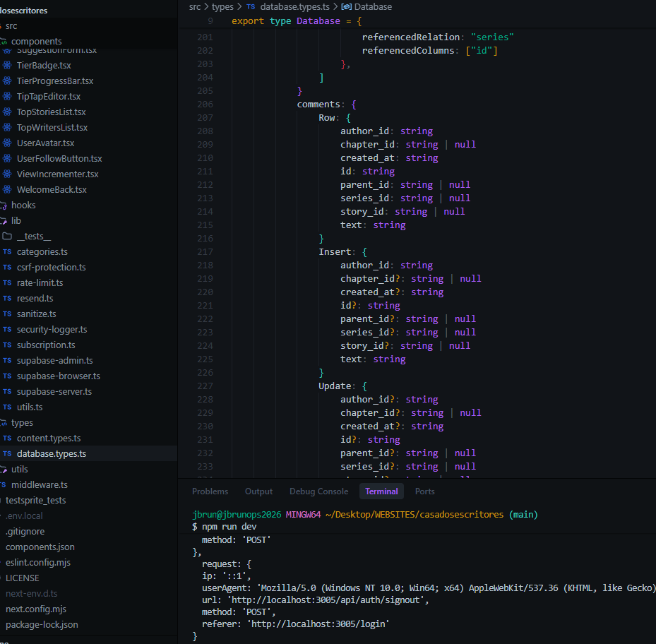Click the TS icon next to categories.ts
The image size is (656, 644).
click(x=7, y=252)
